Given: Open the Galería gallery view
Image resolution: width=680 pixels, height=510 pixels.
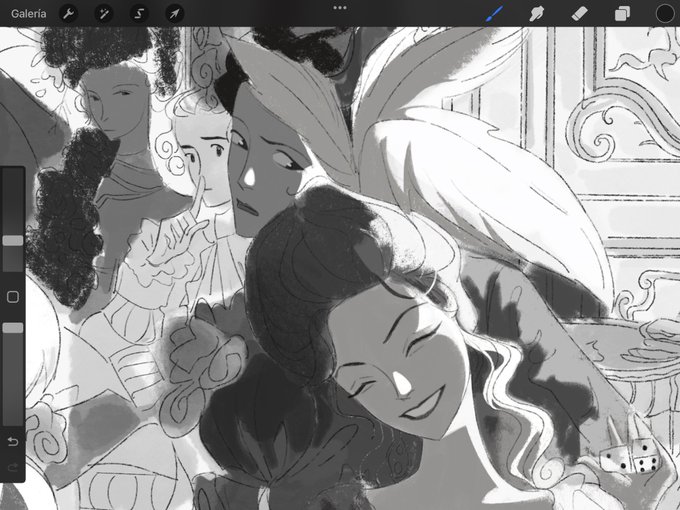Looking at the screenshot, I should (x=29, y=14).
